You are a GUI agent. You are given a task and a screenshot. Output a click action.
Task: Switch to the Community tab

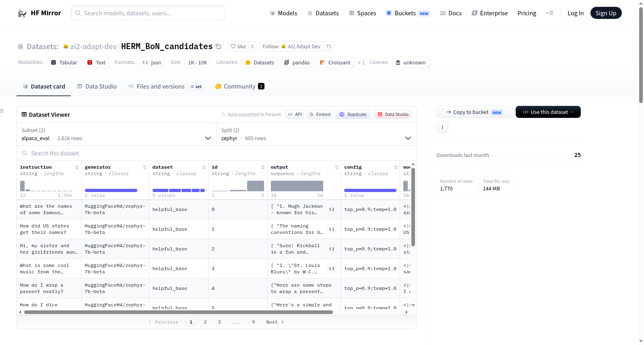[240, 87]
